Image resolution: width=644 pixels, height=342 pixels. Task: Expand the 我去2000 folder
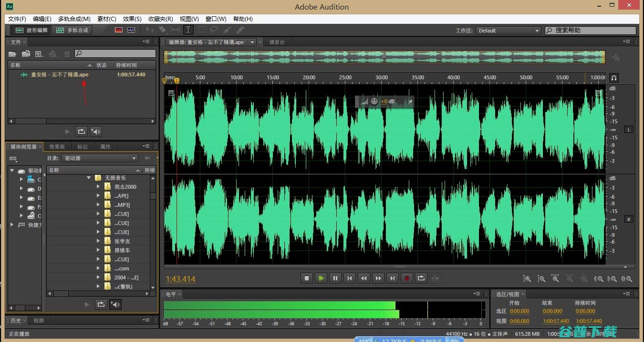click(98, 187)
